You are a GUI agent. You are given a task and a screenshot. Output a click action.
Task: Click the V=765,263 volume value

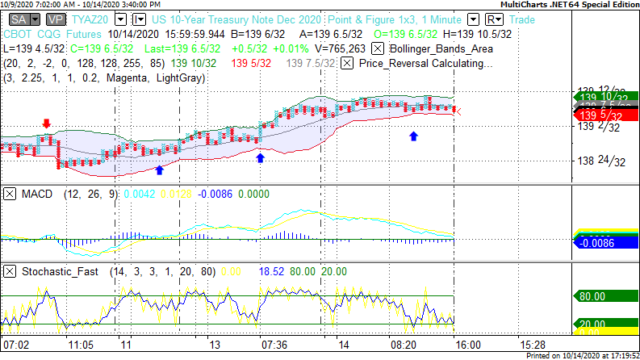pos(340,49)
